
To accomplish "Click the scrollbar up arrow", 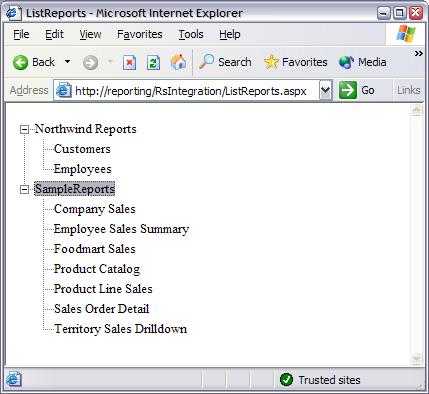I will point(417,110).
